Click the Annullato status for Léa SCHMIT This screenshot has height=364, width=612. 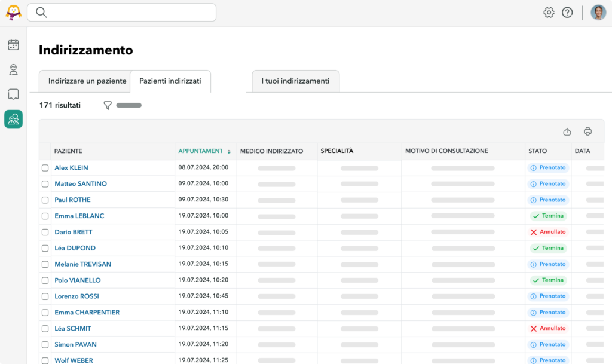point(548,328)
